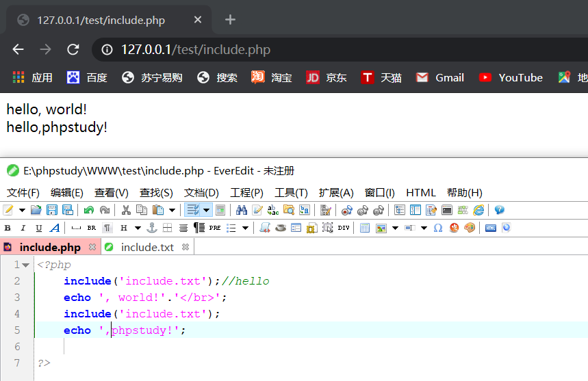Insert a BR line break tag
Screen dimensions: 588x381
(x=92, y=228)
